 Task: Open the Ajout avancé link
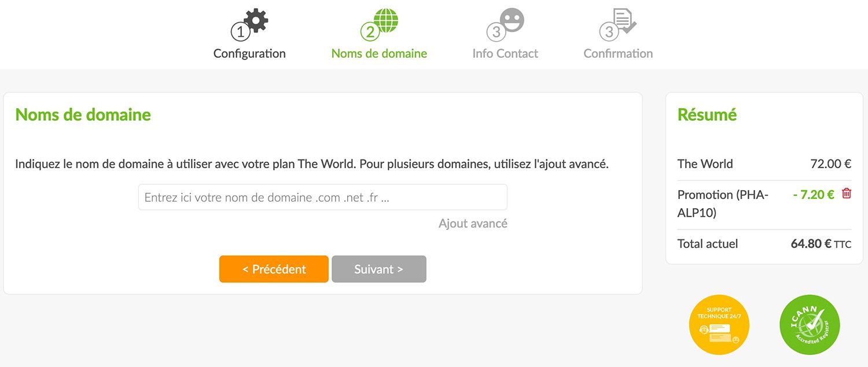coord(473,224)
